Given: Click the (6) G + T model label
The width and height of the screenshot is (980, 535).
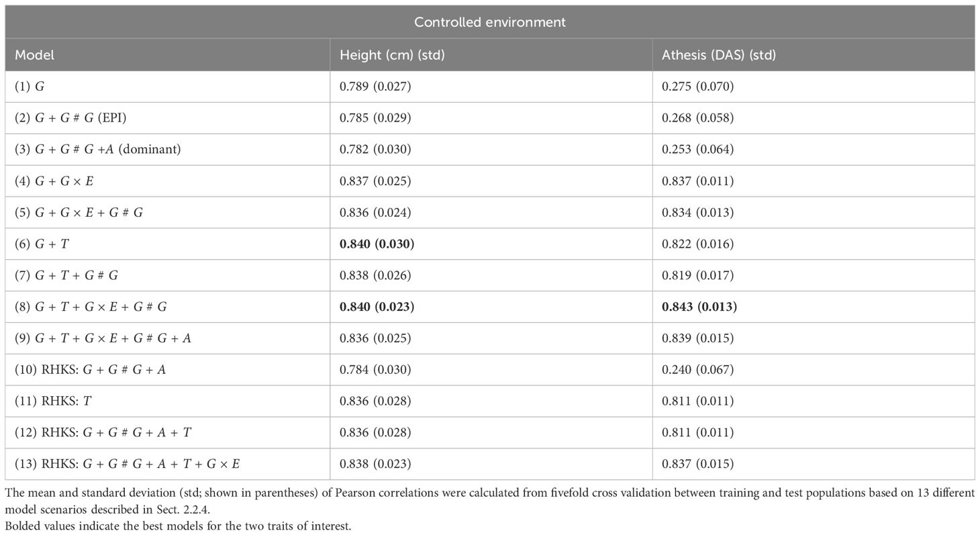Looking at the screenshot, I should pos(42,244).
